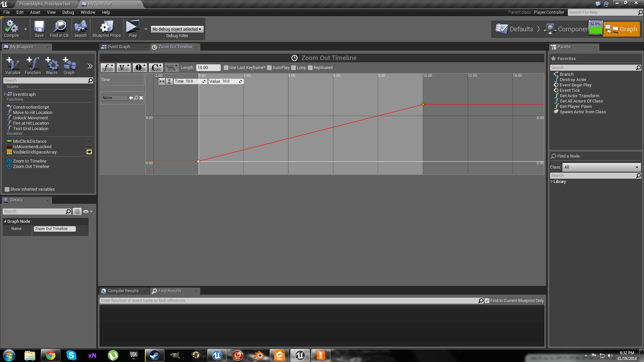Select Spawn Actor from Class favorite
This screenshot has width=644, height=362.
(x=582, y=112)
